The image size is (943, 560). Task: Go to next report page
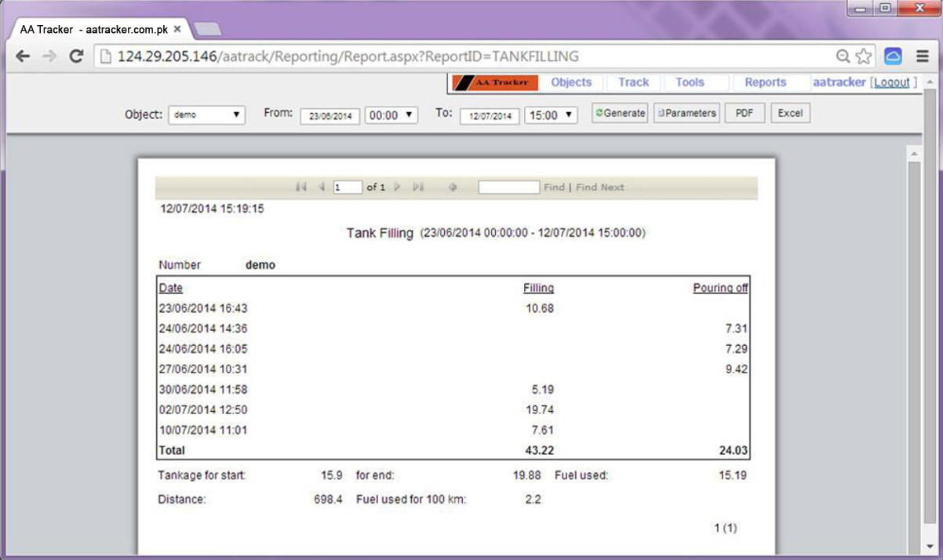coord(397,187)
